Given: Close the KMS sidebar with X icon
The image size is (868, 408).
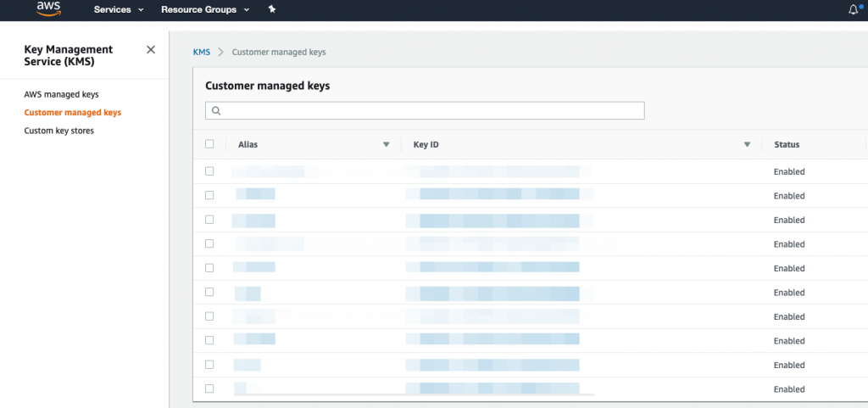Looking at the screenshot, I should coord(151,50).
